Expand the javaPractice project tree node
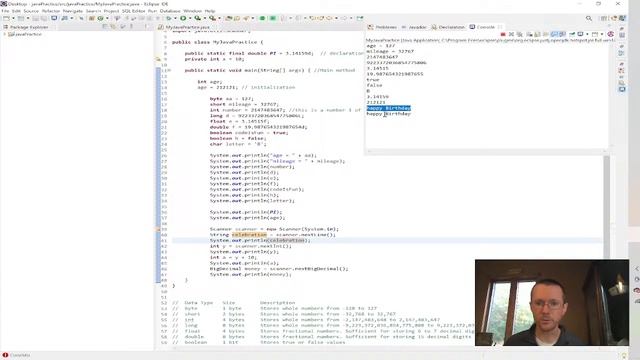Screen dimensions: 640x360 (4, 34)
